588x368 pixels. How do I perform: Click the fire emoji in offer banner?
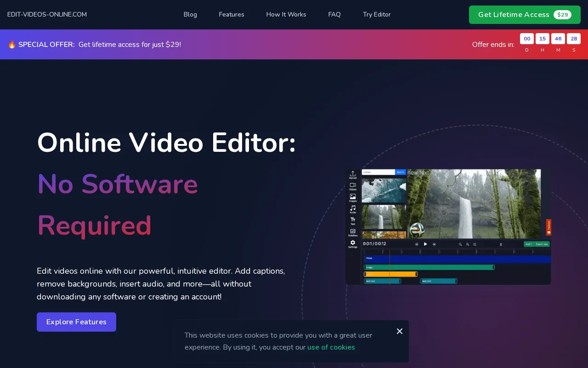coord(11,45)
